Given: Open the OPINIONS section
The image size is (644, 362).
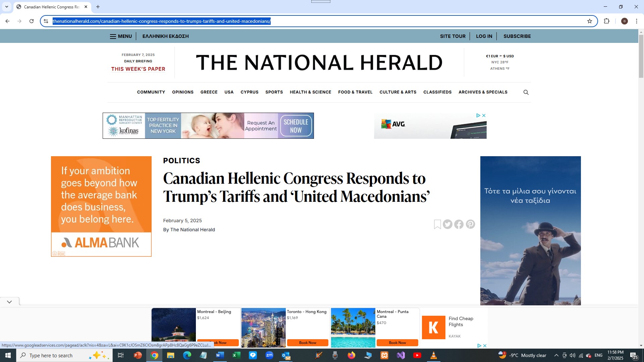Looking at the screenshot, I should click(x=183, y=92).
